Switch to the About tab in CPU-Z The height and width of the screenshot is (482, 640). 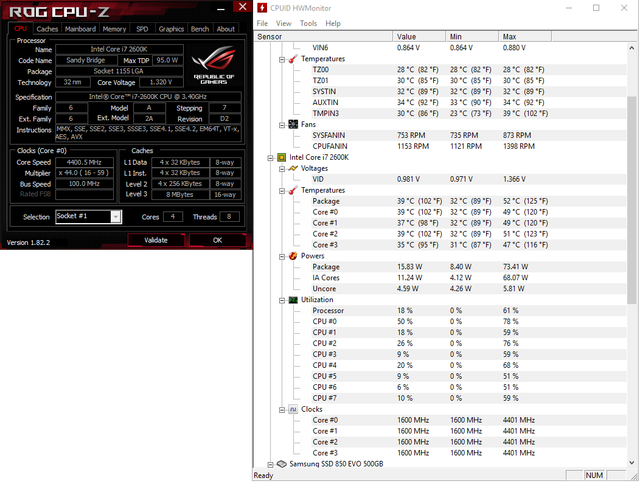tap(225, 29)
